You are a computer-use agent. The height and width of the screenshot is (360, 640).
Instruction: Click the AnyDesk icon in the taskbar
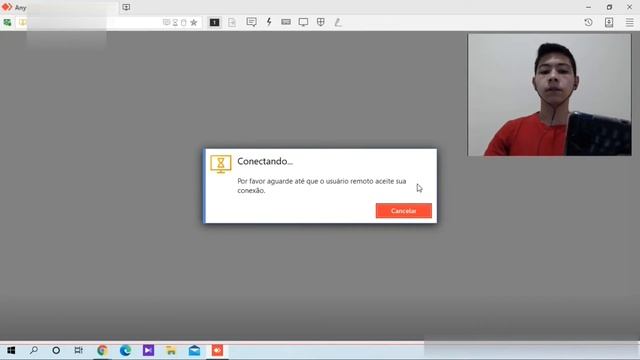(217, 350)
